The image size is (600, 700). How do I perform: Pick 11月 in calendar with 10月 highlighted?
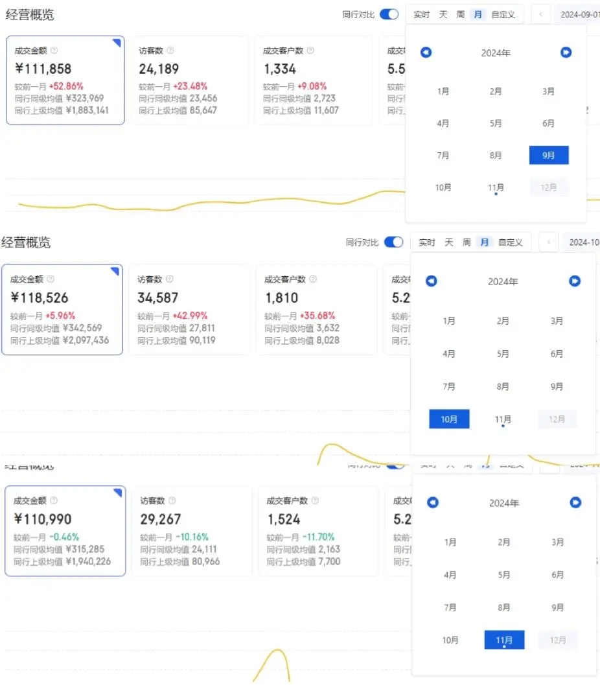(503, 419)
